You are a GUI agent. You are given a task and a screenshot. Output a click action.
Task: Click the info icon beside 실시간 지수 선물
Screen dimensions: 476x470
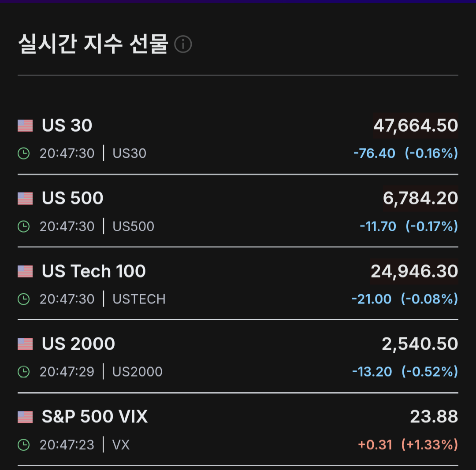[183, 44]
